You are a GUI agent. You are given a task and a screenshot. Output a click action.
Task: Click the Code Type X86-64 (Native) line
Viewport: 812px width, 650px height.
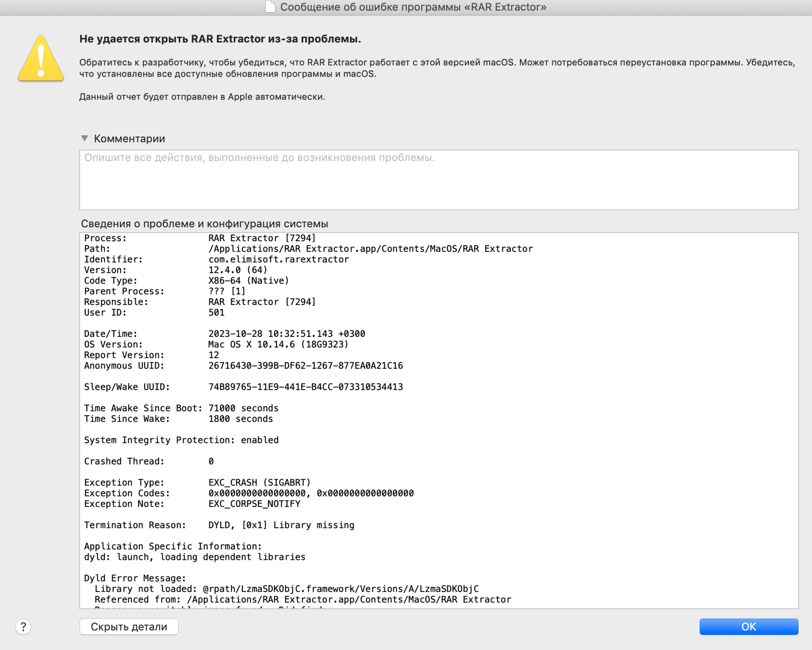tap(187, 281)
